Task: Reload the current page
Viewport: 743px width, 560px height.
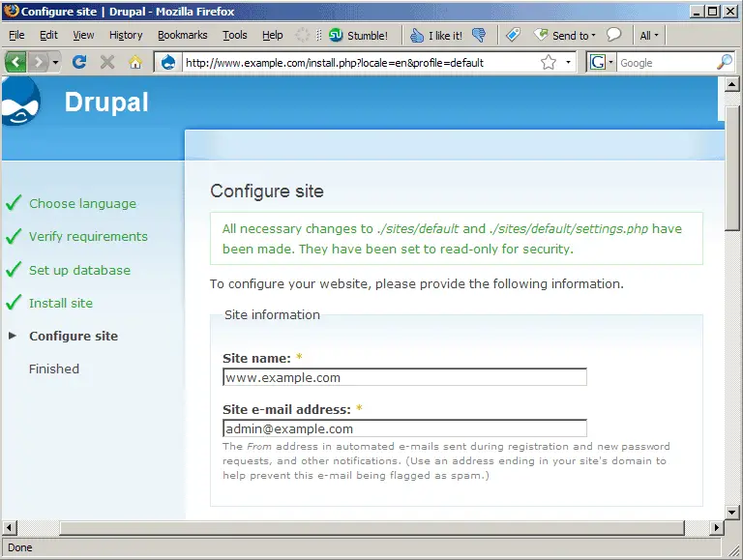Action: tap(79, 62)
